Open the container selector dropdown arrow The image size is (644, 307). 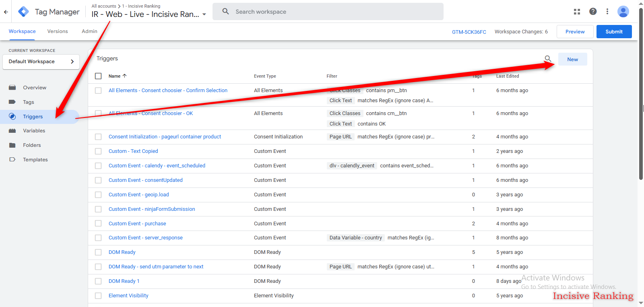(204, 14)
